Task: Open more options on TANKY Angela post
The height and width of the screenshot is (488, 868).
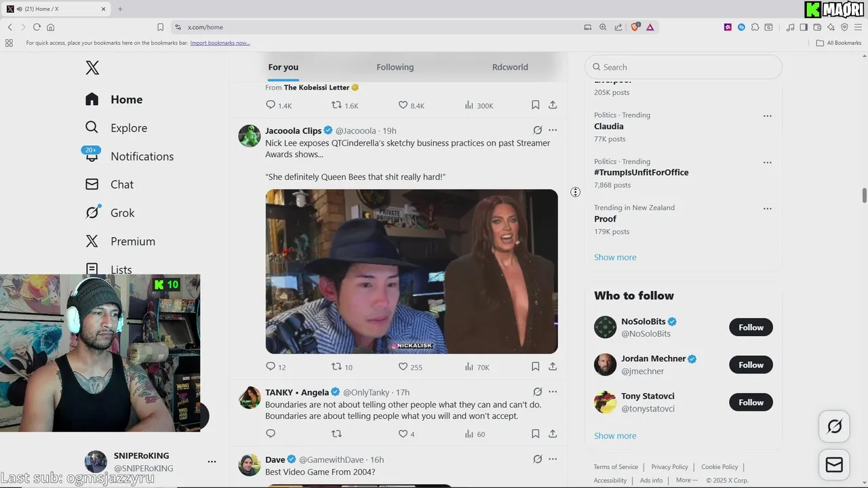Action: click(x=553, y=392)
